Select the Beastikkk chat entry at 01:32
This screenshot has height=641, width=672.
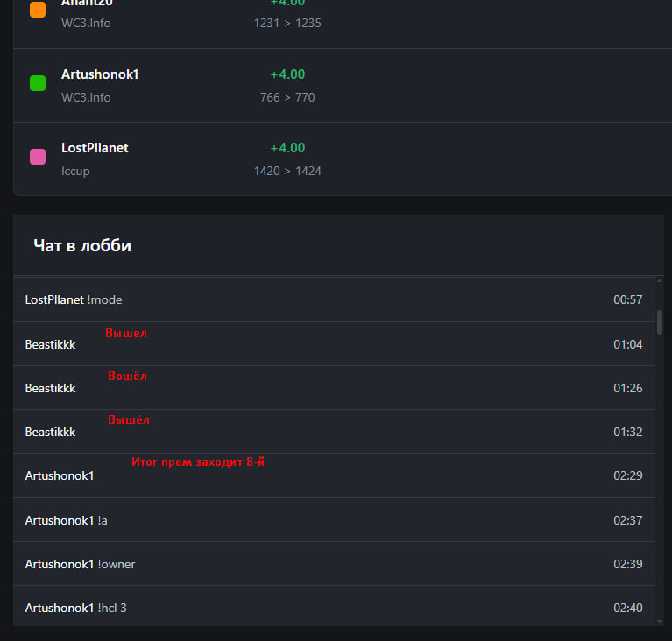pos(335,432)
